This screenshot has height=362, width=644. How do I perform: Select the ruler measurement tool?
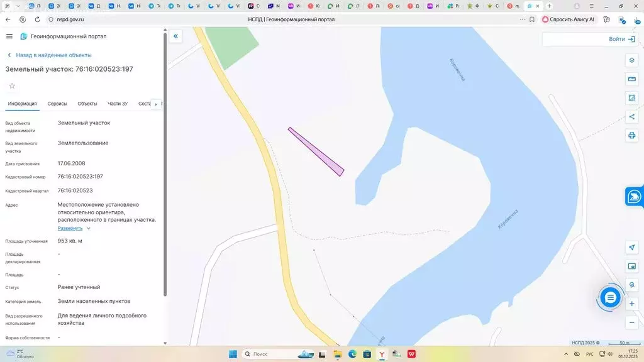[632, 79]
